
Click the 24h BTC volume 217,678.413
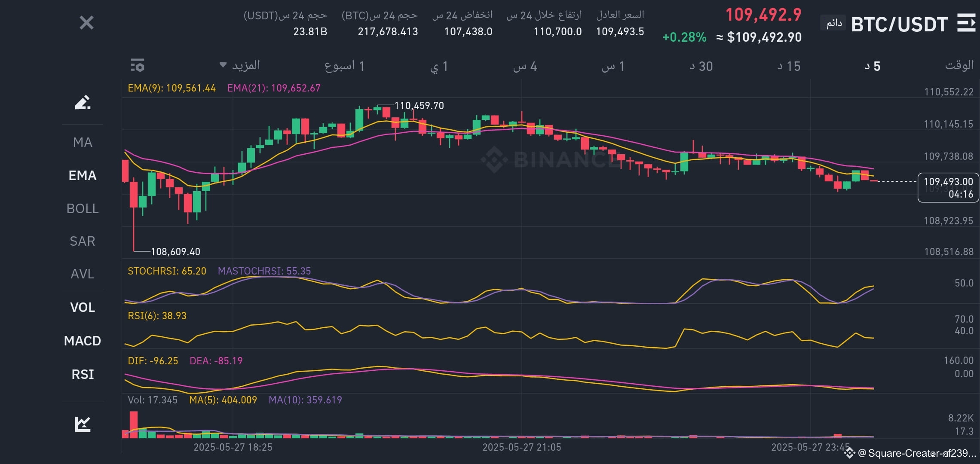point(388,31)
